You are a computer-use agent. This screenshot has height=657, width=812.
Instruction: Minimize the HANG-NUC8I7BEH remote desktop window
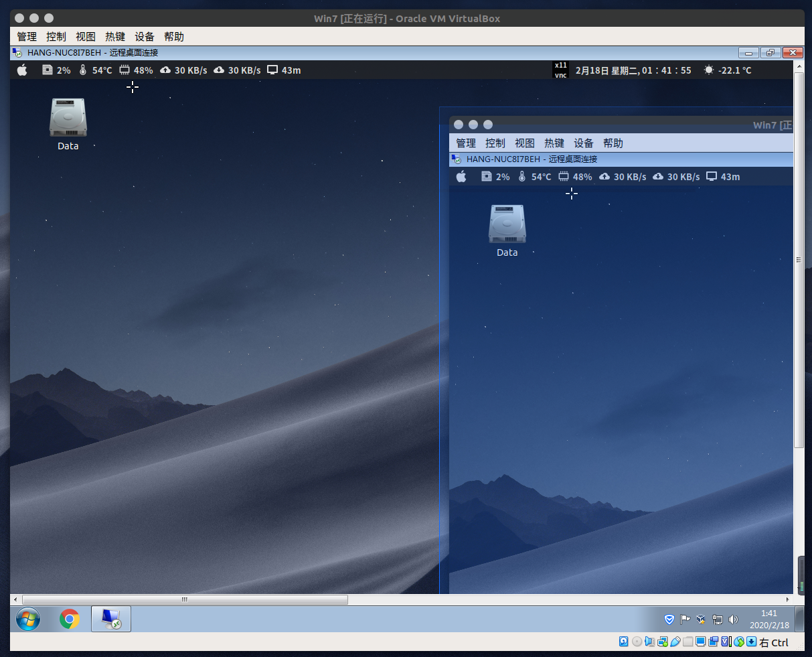point(748,53)
